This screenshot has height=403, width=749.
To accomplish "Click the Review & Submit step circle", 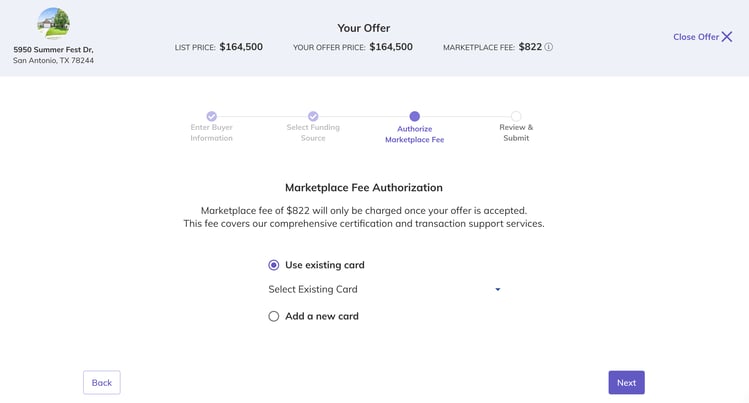I will (516, 116).
